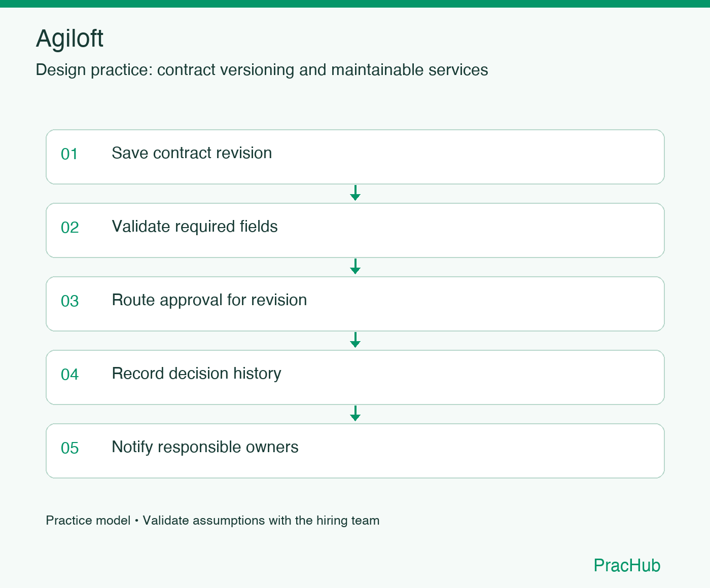Image resolution: width=710 pixels, height=588 pixels.
Task: Select the subtitle 'Design practice: contract versioning' text
Action: (165, 70)
